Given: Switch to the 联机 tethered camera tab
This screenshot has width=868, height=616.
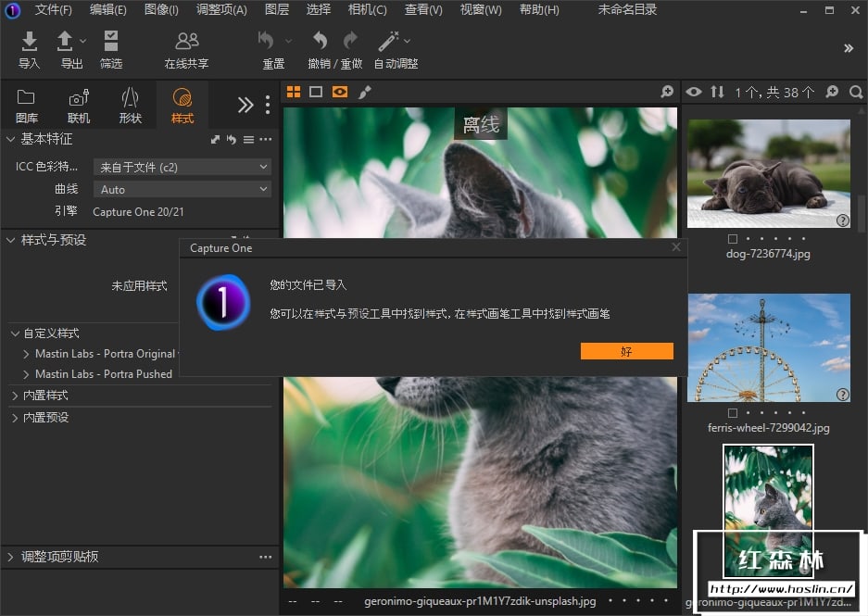Looking at the screenshot, I should [x=79, y=105].
